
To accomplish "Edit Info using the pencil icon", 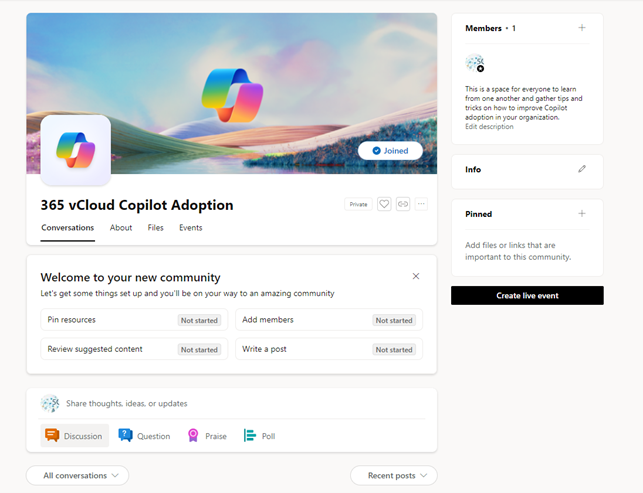I will click(x=581, y=169).
